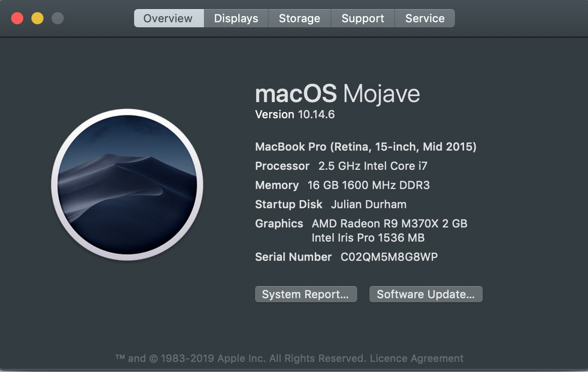Screen dimensions: 588x372
Task: Click the 2.5 GHz Intel Core i7 value
Action: click(373, 166)
